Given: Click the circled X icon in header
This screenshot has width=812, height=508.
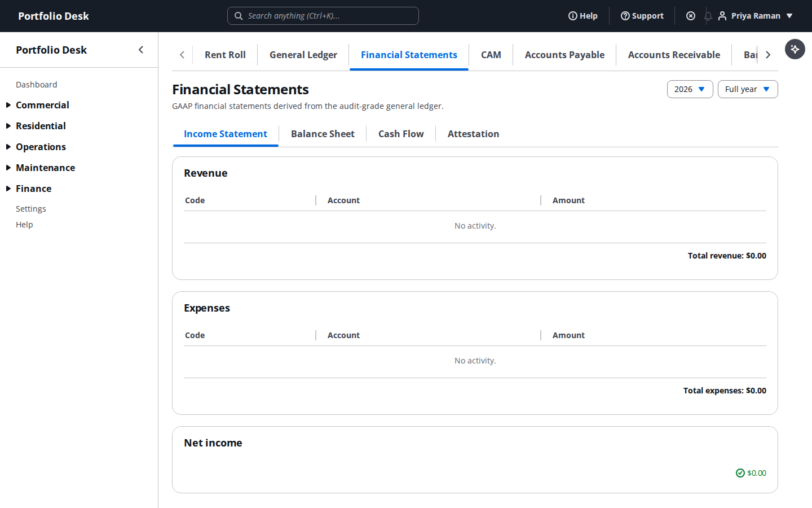Looking at the screenshot, I should coord(691,16).
